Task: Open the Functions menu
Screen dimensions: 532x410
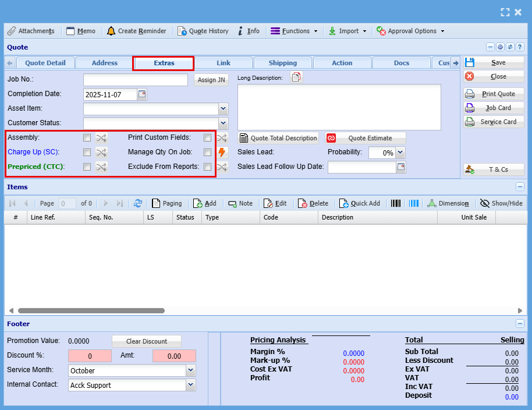Action: (295, 31)
